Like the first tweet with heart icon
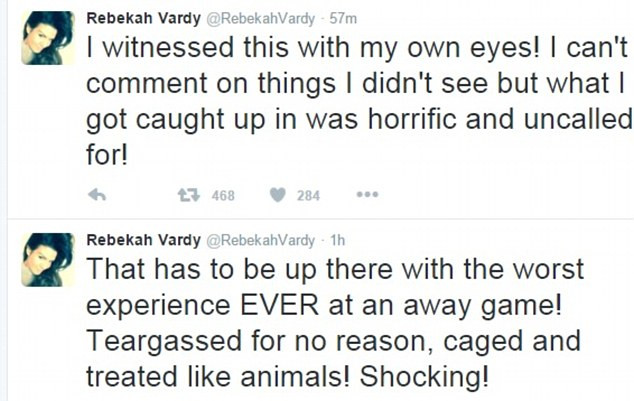This screenshot has width=634, height=401. 278,196
